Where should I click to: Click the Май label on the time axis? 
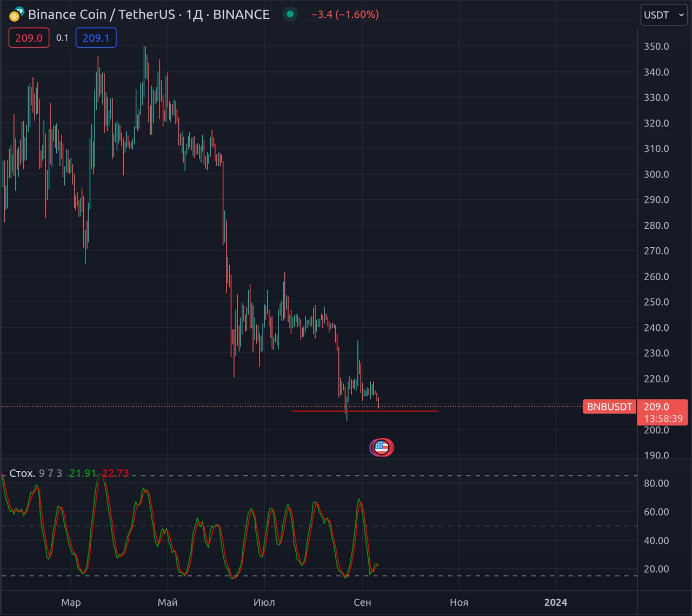tap(168, 602)
